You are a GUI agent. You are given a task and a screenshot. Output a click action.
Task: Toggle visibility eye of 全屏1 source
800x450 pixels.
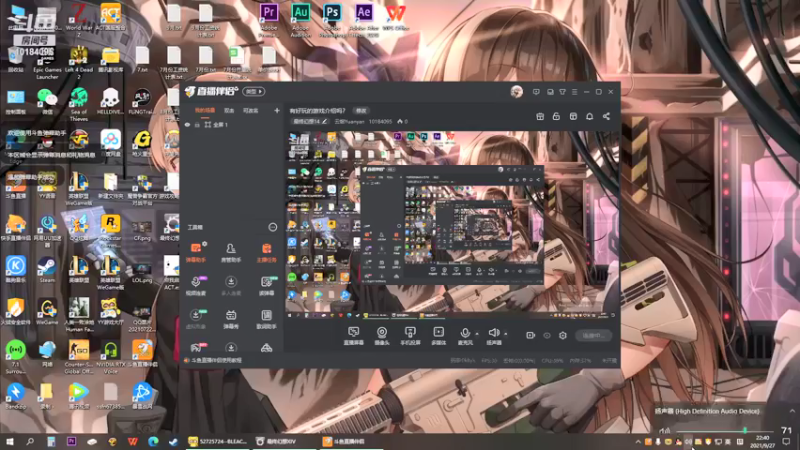coord(187,124)
